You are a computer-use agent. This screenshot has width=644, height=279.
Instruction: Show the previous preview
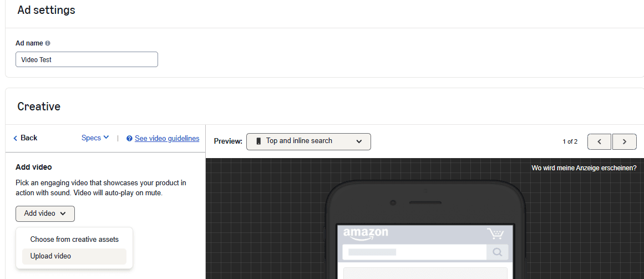pyautogui.click(x=599, y=142)
